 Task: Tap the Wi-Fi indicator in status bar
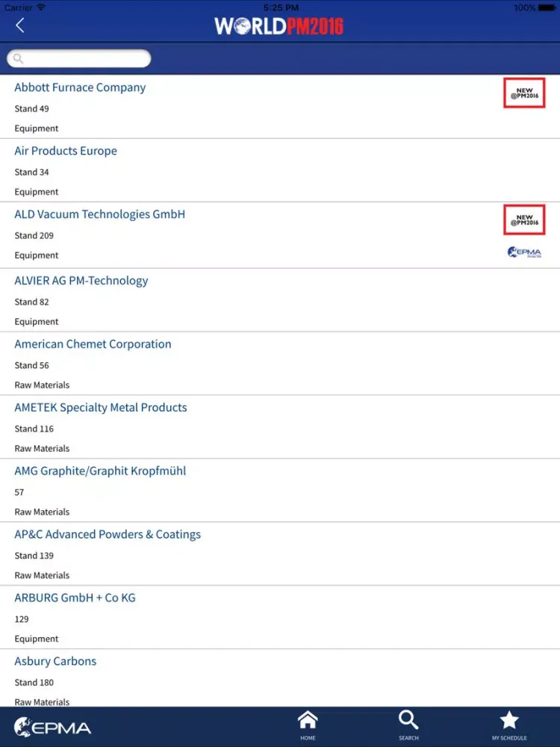tap(41, 7)
